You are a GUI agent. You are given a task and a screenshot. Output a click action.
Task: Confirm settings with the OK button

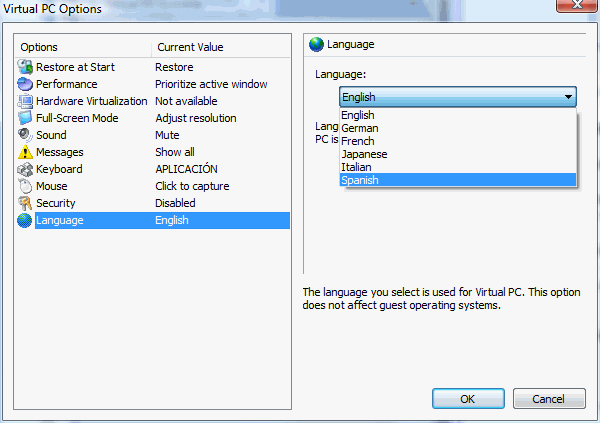[468, 399]
